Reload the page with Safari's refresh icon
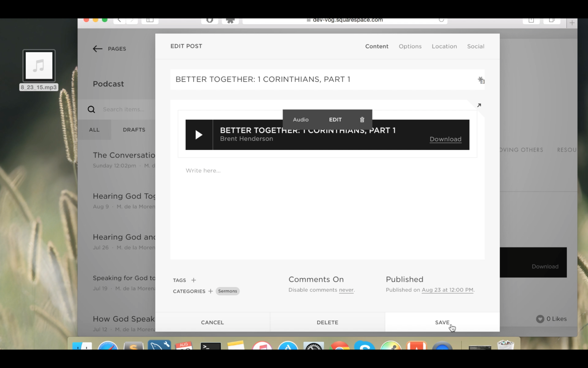 441,20
